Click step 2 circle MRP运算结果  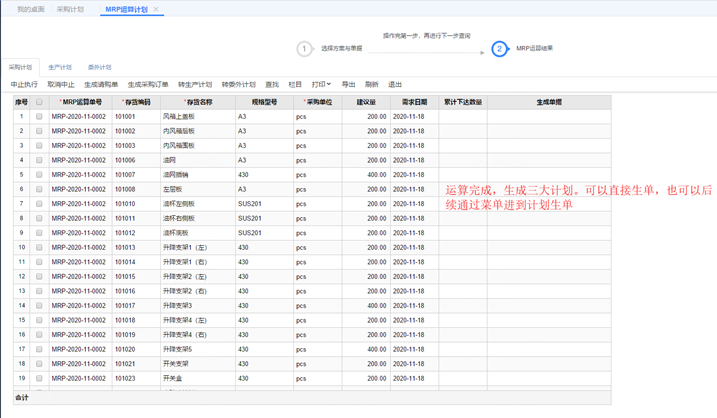pyautogui.click(x=499, y=49)
